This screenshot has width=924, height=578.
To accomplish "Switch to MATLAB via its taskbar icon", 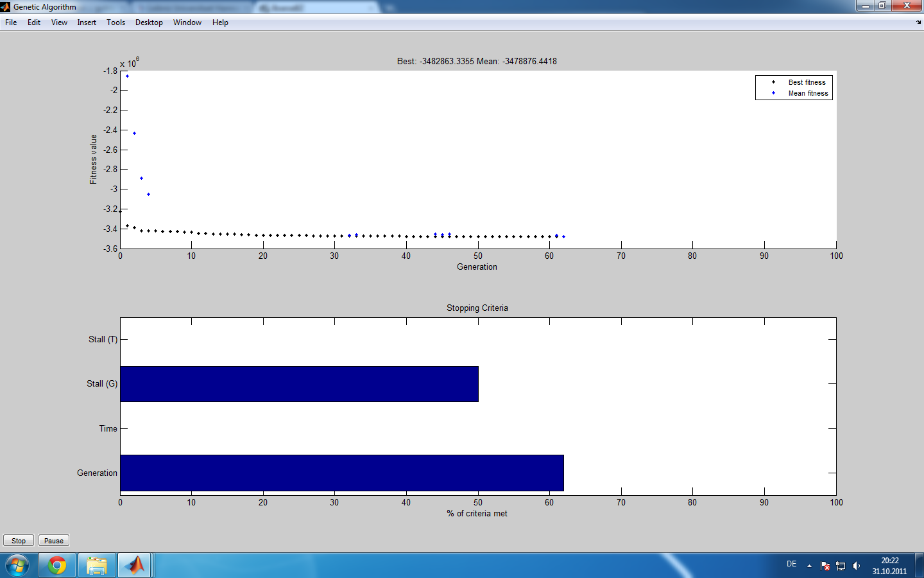I will tap(135, 565).
